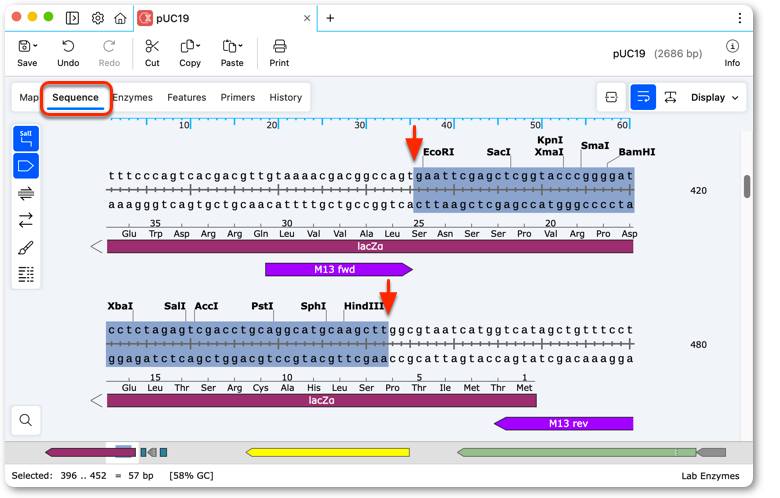This screenshot has width=780, height=498.
Task: Go to the home icon
Action: pos(120,18)
